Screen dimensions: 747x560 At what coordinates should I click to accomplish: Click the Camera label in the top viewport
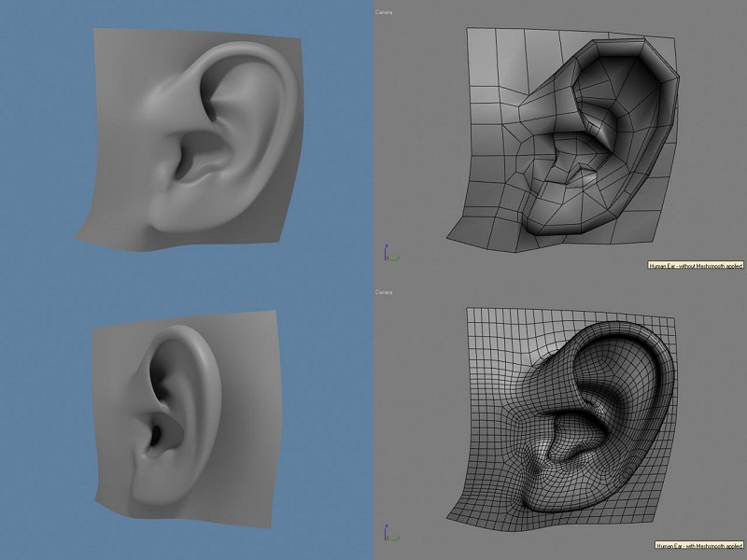tap(384, 12)
